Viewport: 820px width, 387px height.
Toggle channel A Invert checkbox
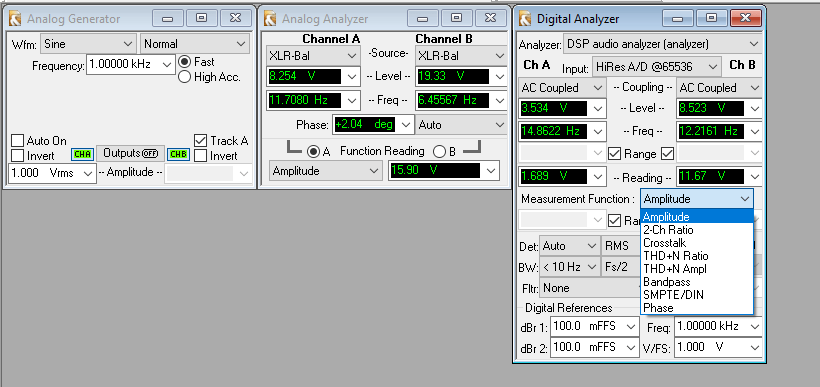click(18, 156)
